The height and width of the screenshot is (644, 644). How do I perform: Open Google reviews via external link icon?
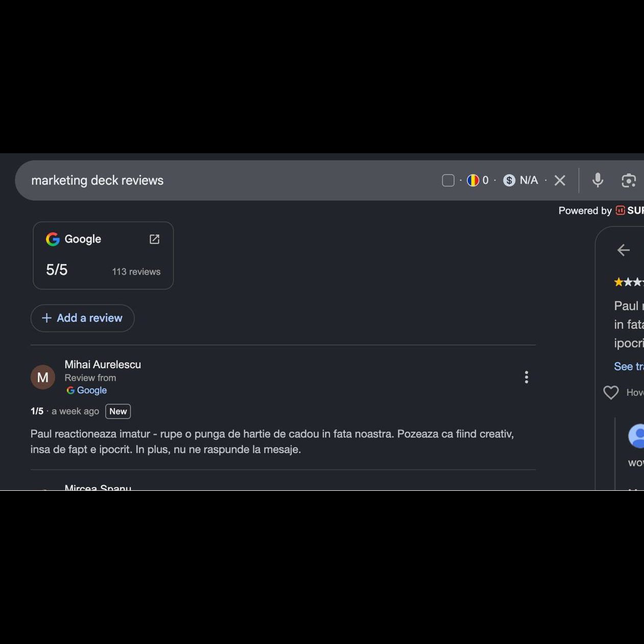click(x=154, y=239)
